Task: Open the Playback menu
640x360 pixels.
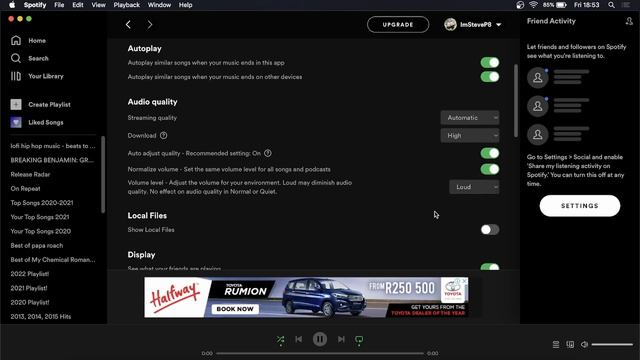Action: click(127, 5)
